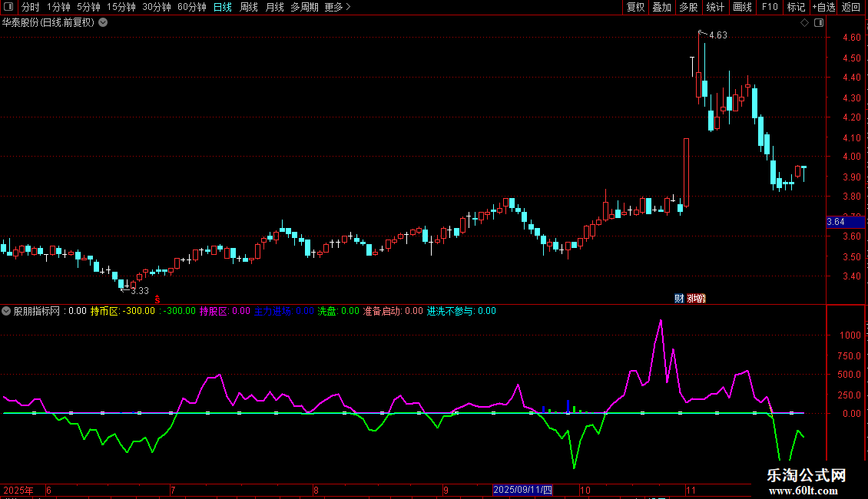
Task: Click 返回 to go back
Action: pyautogui.click(x=851, y=7)
